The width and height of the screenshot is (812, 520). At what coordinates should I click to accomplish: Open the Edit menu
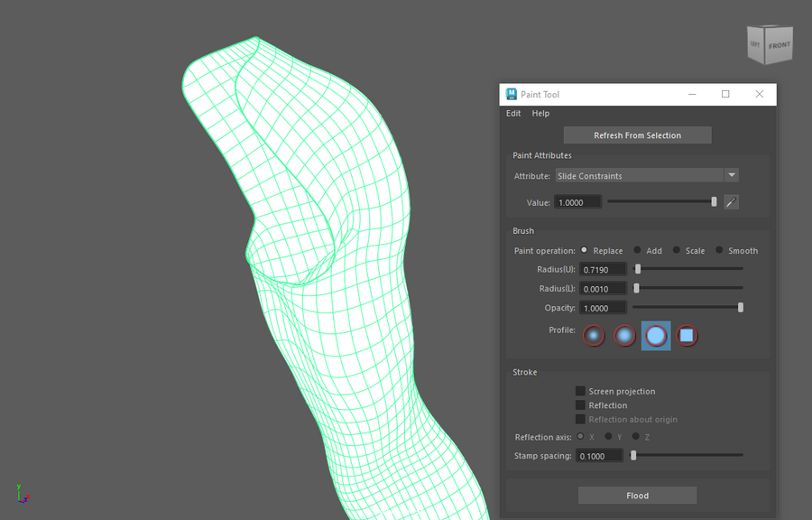coord(513,114)
